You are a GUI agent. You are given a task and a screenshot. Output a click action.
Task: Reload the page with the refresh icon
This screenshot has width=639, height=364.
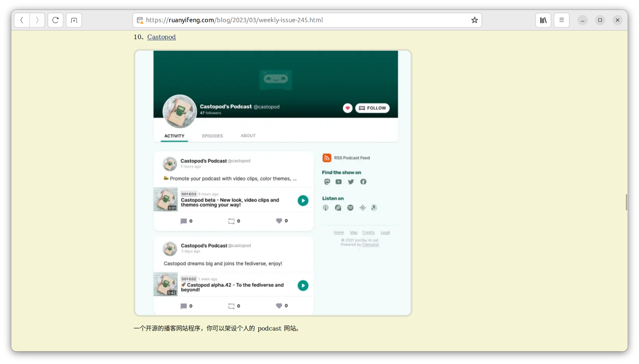click(x=55, y=20)
